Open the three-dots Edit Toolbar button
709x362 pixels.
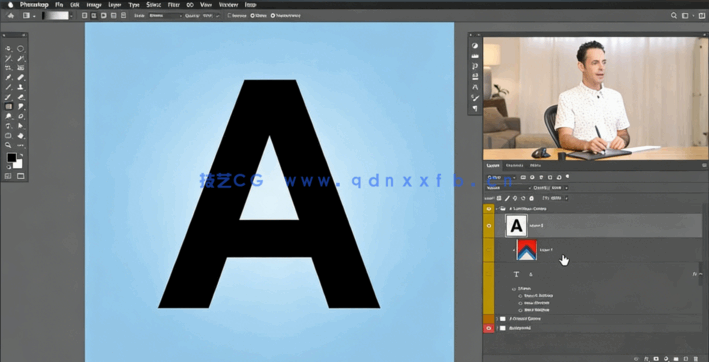click(x=21, y=145)
